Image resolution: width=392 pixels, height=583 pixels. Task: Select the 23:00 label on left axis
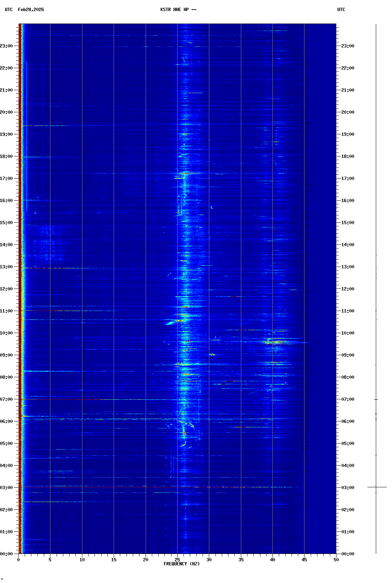[x=7, y=46]
